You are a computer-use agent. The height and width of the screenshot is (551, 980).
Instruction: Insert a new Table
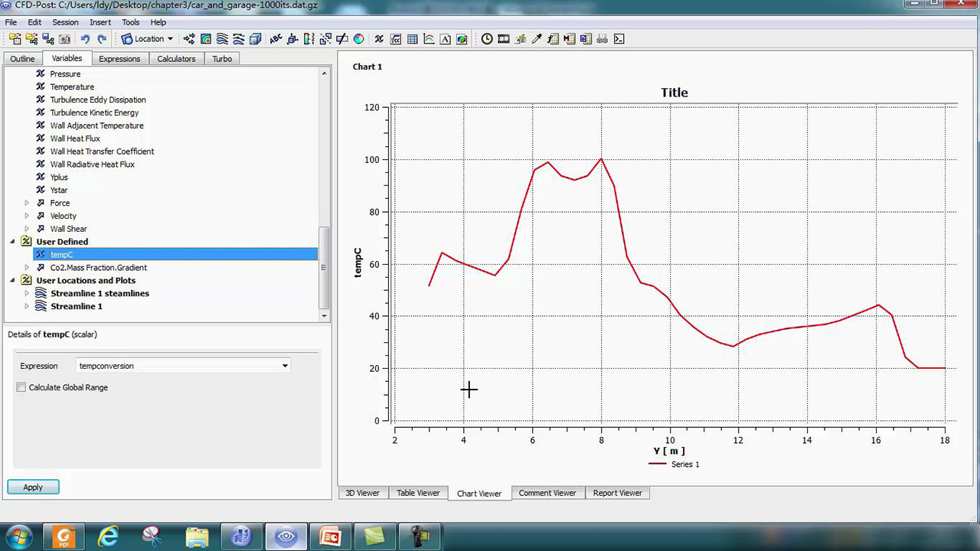tap(413, 39)
